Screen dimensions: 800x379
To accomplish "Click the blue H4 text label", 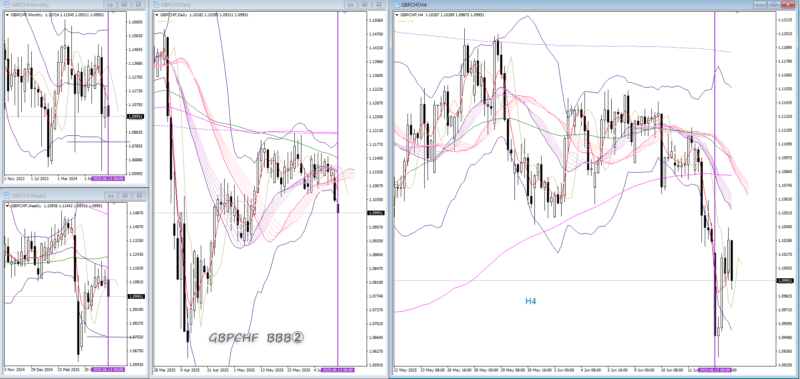I will click(x=531, y=301).
